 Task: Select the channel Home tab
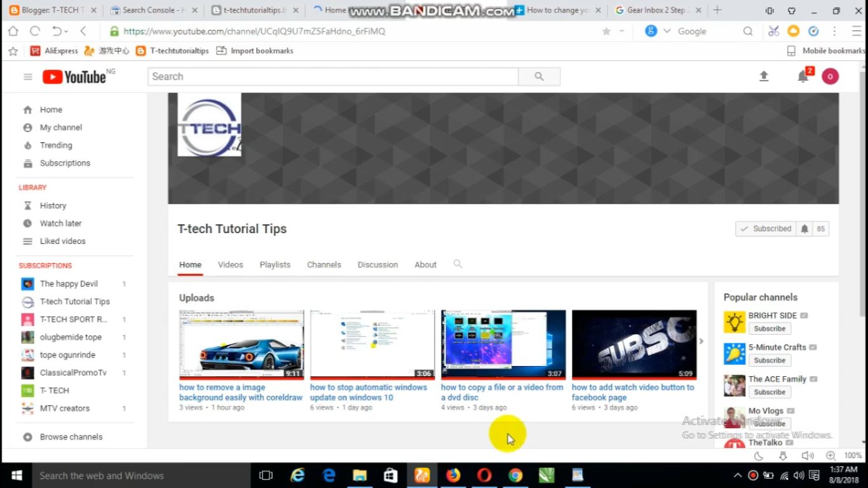point(190,264)
